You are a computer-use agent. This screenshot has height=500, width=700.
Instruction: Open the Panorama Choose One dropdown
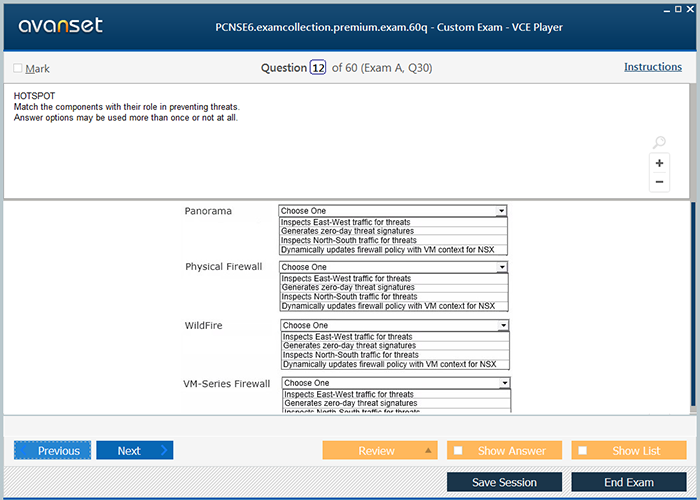[x=392, y=211]
